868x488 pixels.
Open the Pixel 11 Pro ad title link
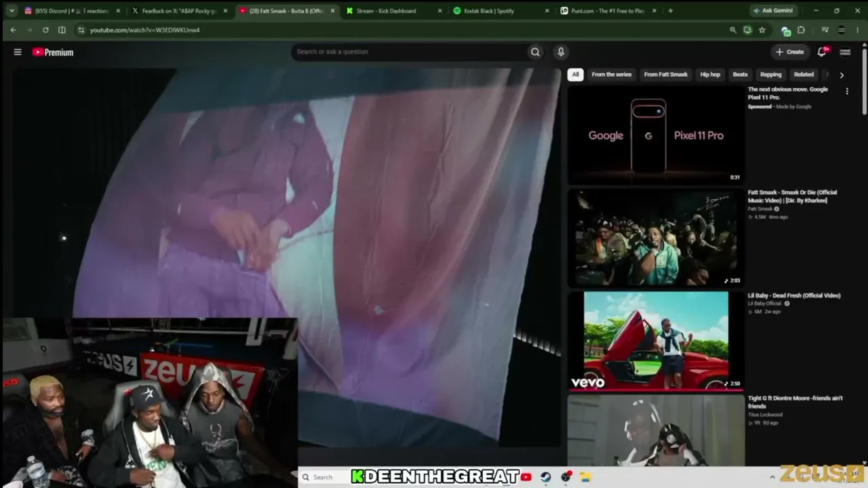(788, 94)
